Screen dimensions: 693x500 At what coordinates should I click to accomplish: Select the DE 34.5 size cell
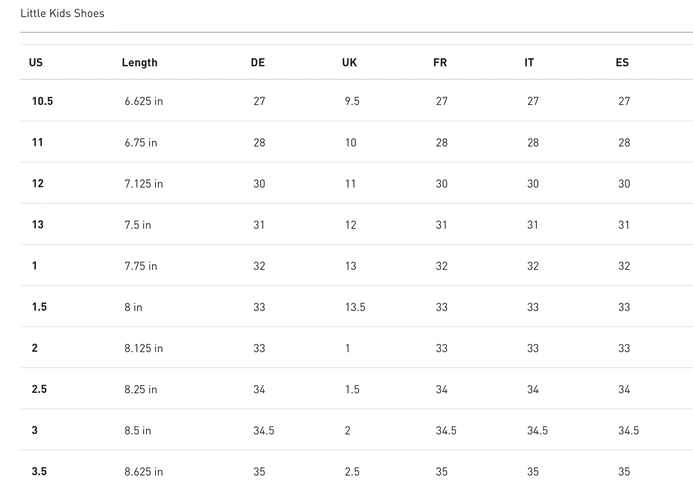pyautogui.click(x=264, y=430)
